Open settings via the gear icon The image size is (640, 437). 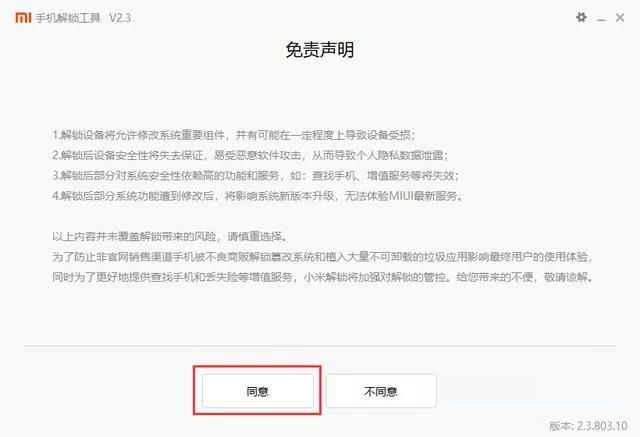point(581,17)
